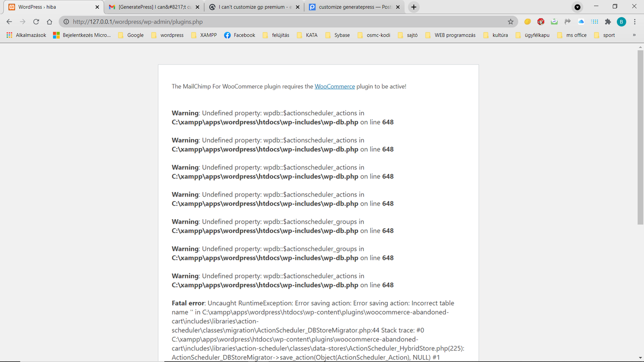Screen dimensions: 644x362
Task: Close the Gmail GeneratePress tab
Action: point(197,7)
